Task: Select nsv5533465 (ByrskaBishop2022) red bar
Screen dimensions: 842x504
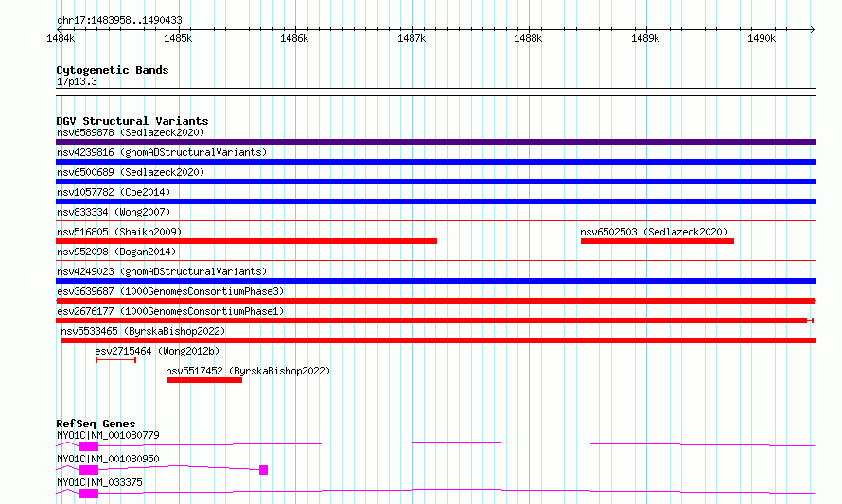Action: [x=438, y=340]
